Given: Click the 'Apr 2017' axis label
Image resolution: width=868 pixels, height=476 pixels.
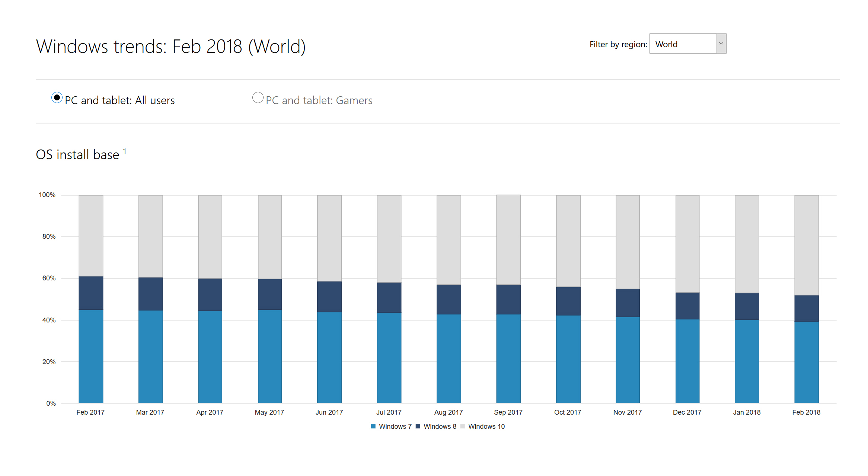Looking at the screenshot, I should [210, 412].
